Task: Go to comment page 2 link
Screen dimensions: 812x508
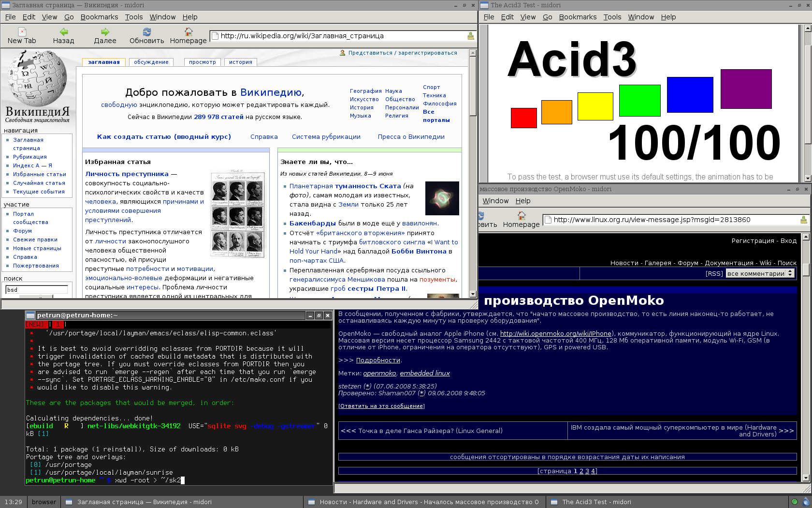Action: pyautogui.click(x=581, y=471)
